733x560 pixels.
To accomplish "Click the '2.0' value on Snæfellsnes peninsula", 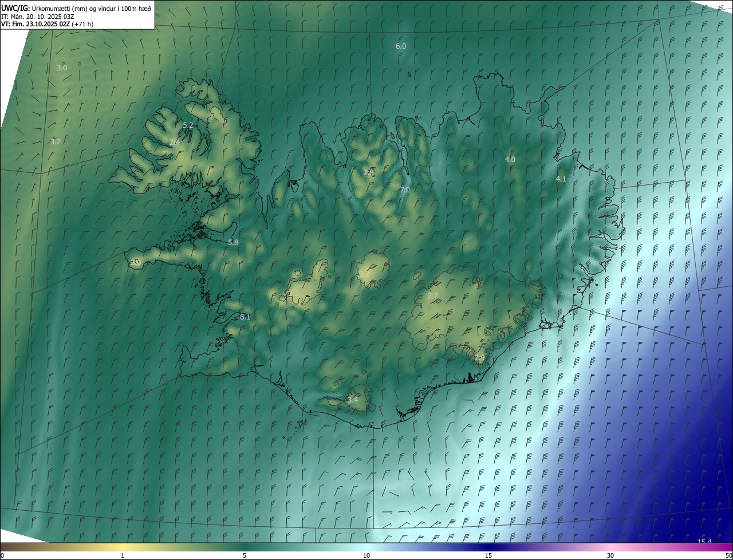I will pyautogui.click(x=136, y=262).
